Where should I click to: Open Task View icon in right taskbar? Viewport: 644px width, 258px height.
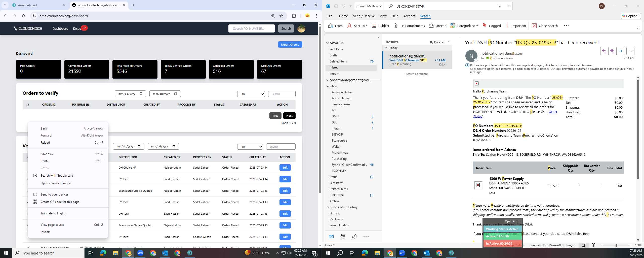[x=352, y=253]
